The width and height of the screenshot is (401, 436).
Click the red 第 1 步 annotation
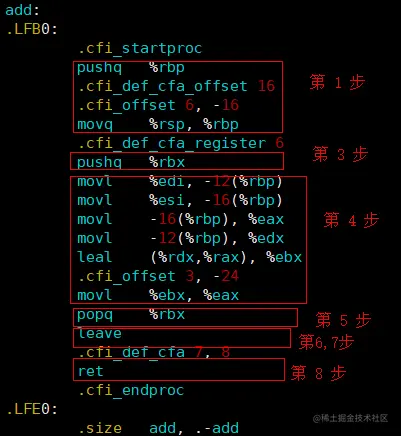pos(337,82)
